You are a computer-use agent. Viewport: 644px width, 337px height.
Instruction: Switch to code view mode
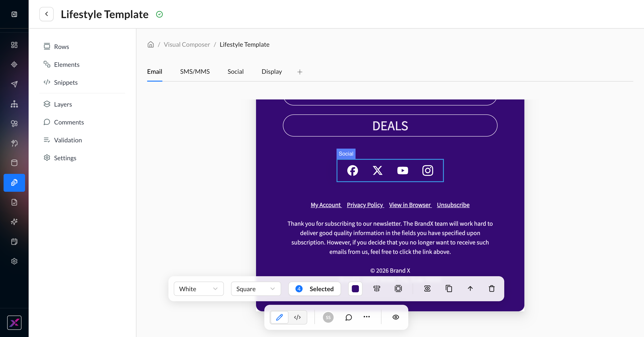297,317
